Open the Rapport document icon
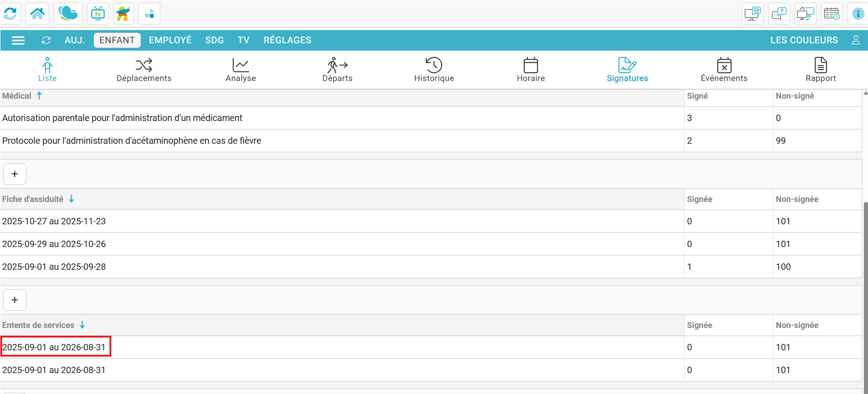This screenshot has height=394, width=868. tap(821, 66)
